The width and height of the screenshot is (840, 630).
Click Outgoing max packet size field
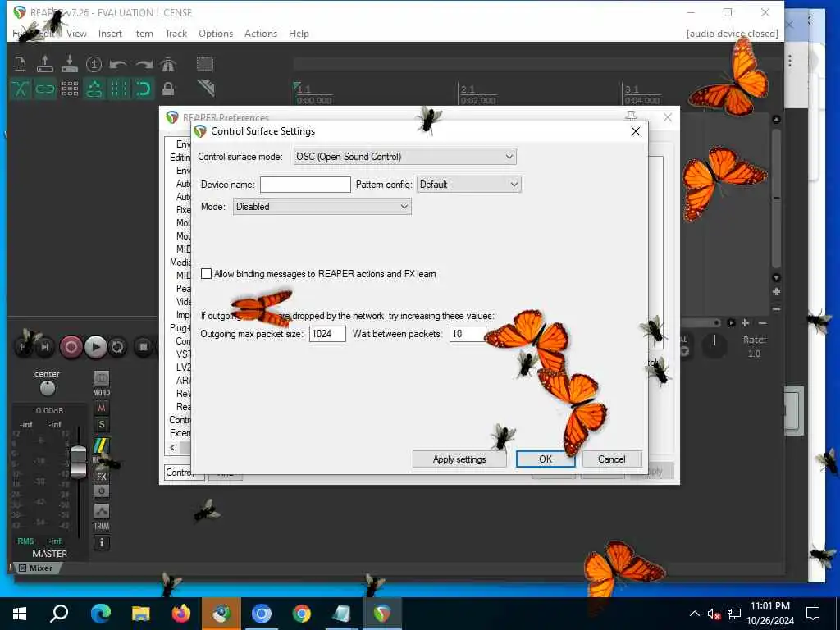pos(327,334)
